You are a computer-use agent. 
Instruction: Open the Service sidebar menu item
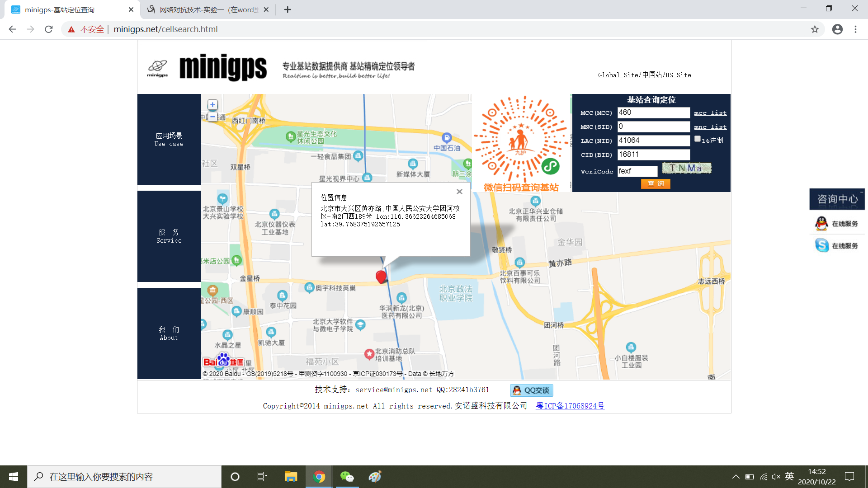click(169, 236)
